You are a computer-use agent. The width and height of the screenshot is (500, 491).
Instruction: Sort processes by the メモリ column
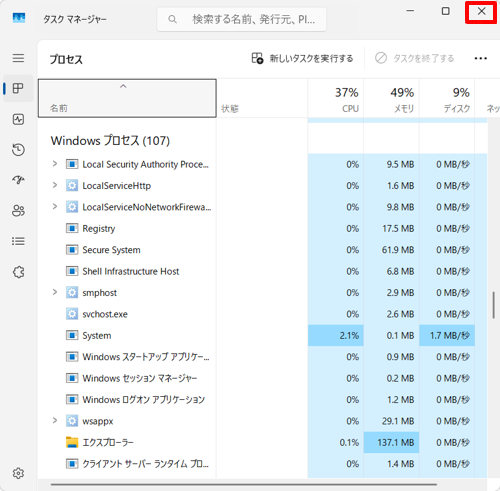pyautogui.click(x=391, y=99)
